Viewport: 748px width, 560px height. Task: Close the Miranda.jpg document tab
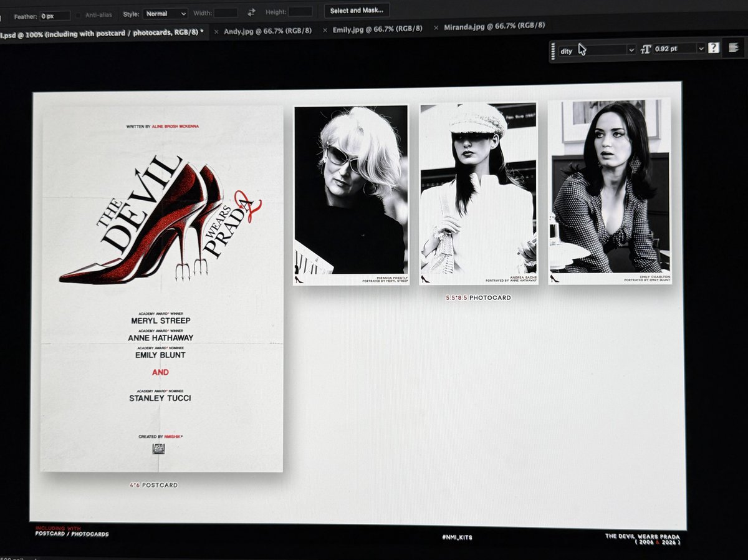[436, 27]
